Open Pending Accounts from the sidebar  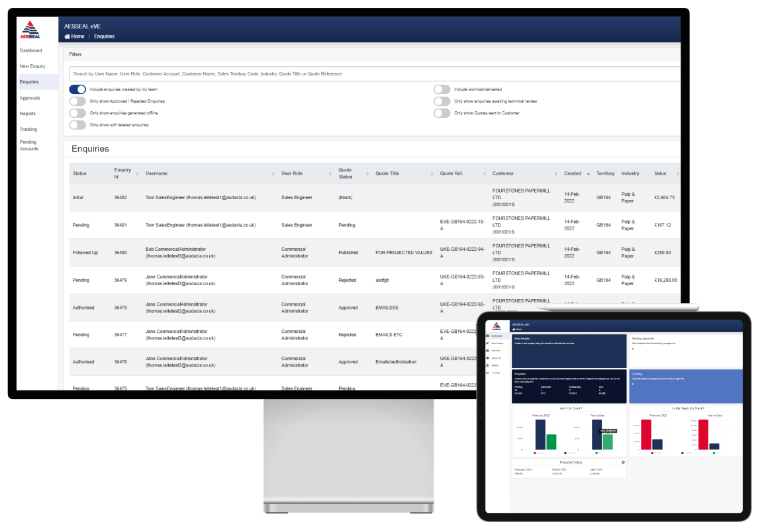(x=28, y=145)
